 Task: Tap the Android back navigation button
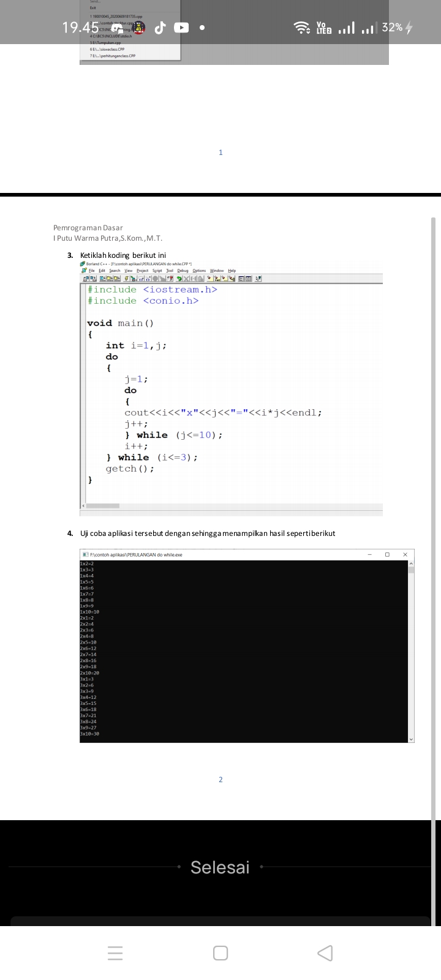(325, 953)
